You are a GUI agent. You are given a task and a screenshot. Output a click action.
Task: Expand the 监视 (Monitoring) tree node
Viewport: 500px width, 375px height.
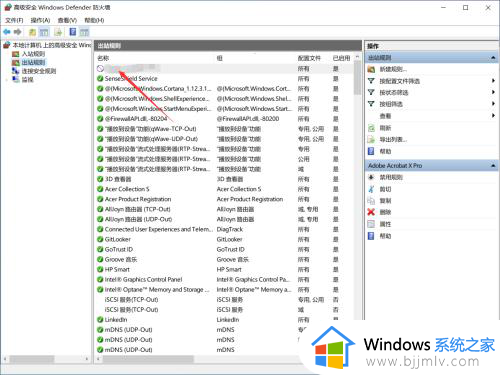[x=7, y=80]
